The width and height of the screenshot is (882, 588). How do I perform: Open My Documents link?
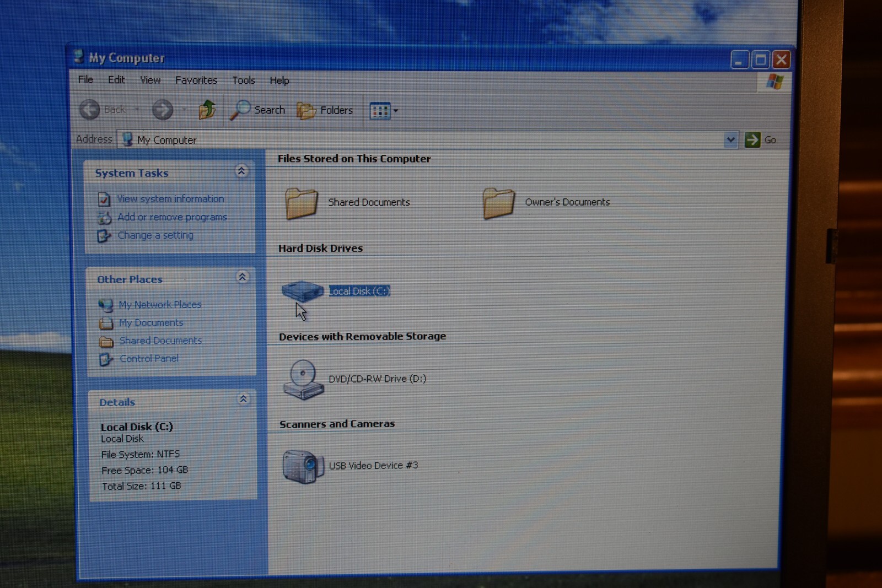(151, 323)
